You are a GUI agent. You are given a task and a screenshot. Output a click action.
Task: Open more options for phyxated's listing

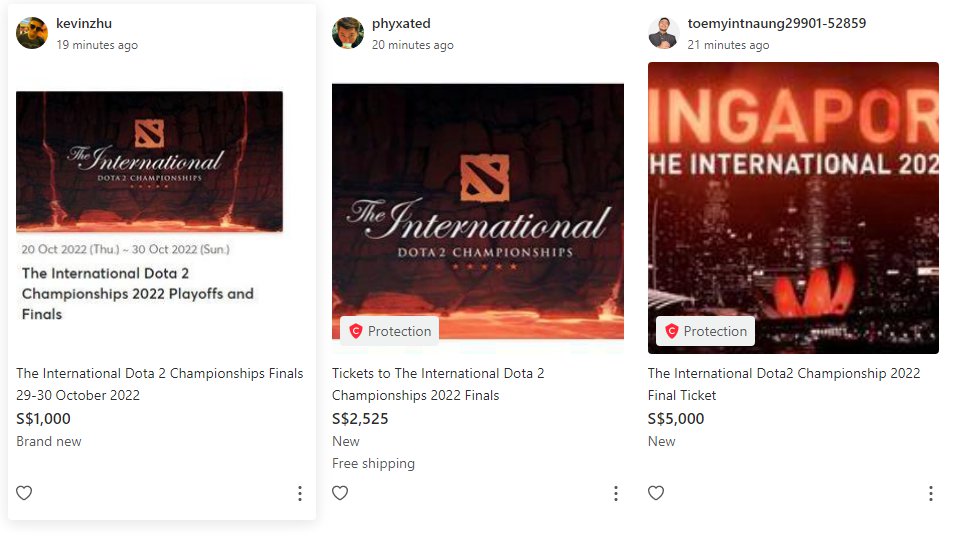pos(616,493)
